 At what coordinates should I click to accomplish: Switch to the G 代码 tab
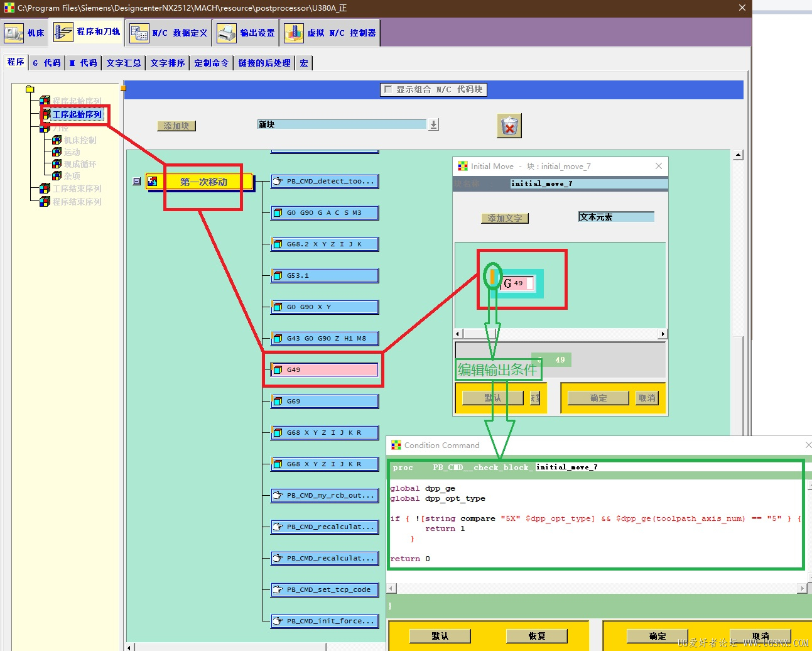pos(47,63)
